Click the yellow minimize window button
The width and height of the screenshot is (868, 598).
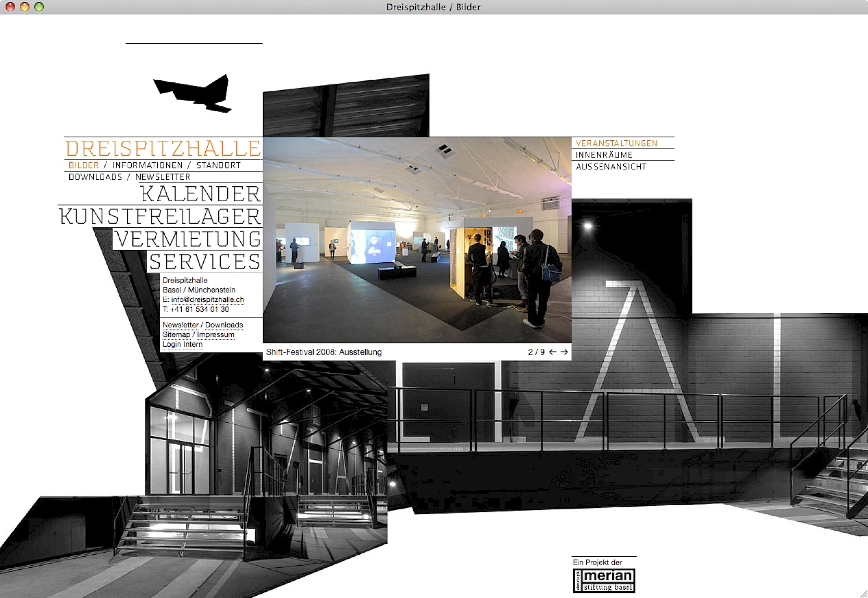point(24,7)
